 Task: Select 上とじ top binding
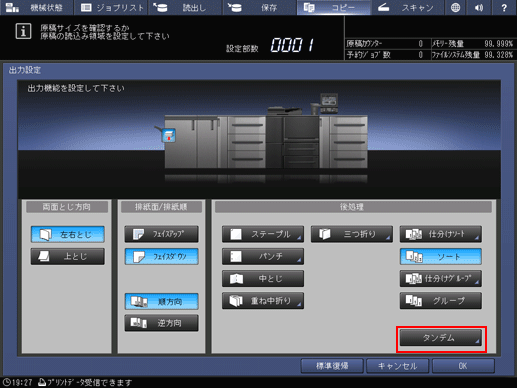[x=68, y=256]
